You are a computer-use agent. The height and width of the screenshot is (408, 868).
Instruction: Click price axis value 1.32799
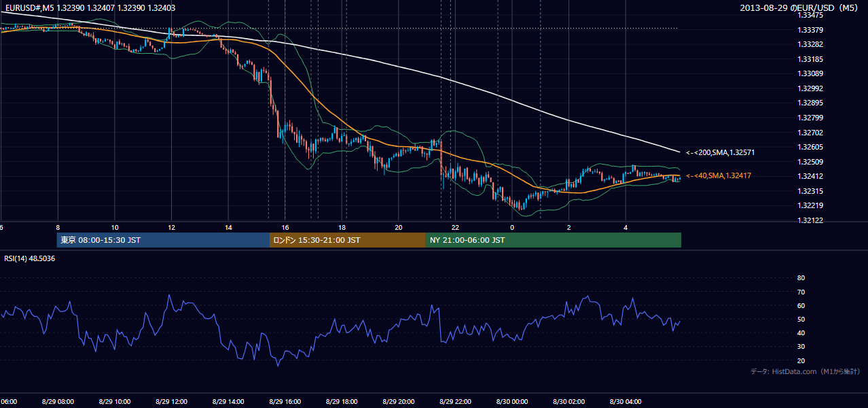pyautogui.click(x=810, y=118)
